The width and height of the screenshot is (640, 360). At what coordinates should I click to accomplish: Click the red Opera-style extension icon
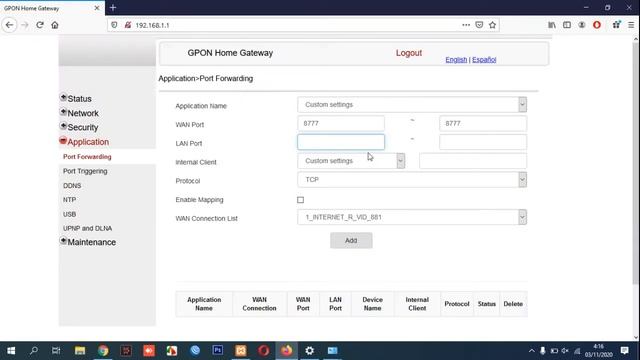click(597, 25)
